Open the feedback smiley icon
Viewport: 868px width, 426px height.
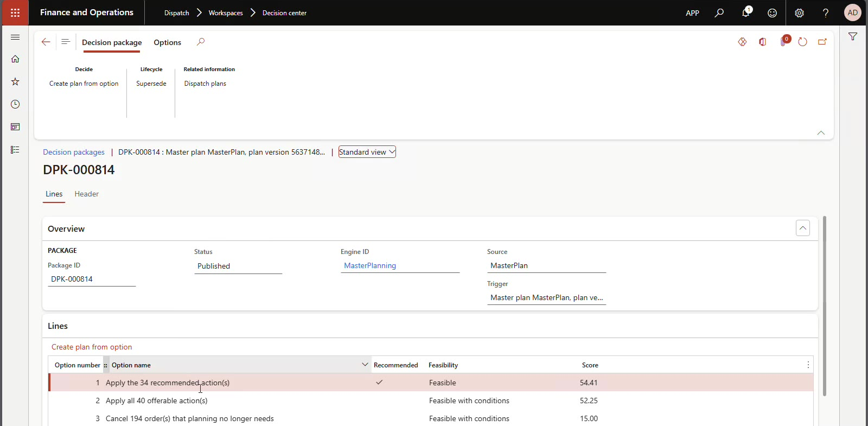pyautogui.click(x=772, y=12)
